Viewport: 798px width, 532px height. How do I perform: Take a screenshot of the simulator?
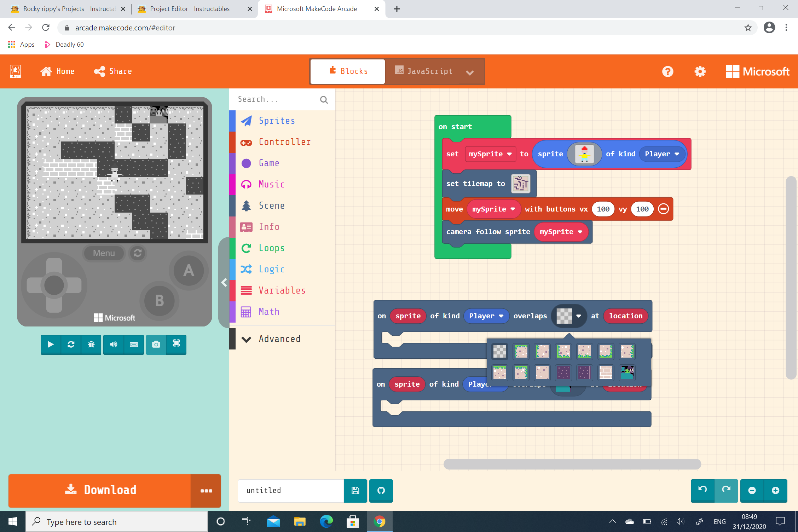tap(156, 345)
